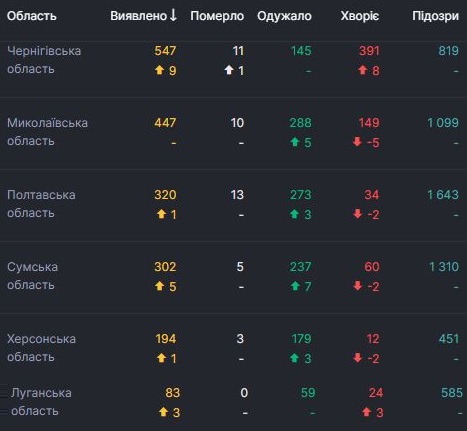Click yellow up arrow in Чернігівська row
Image resolution: width=467 pixels, height=431 pixels.
pyautogui.click(x=160, y=70)
